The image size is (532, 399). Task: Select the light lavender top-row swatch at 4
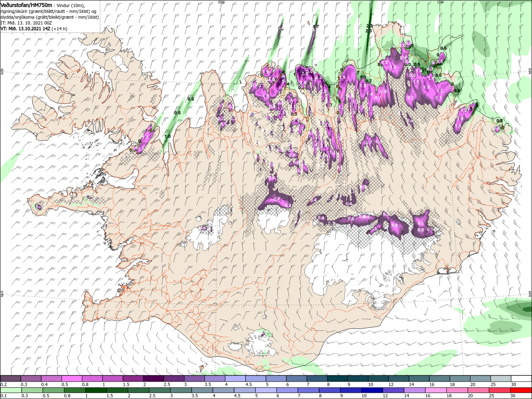coord(235,379)
